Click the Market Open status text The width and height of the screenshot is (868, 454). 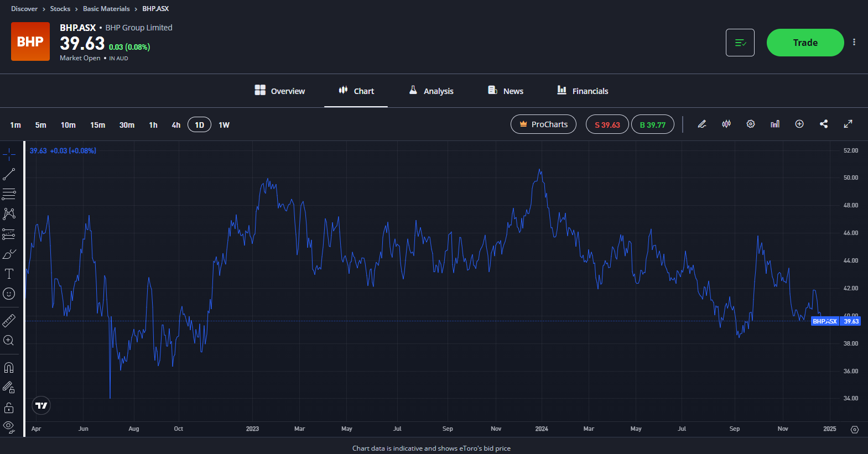[80, 58]
